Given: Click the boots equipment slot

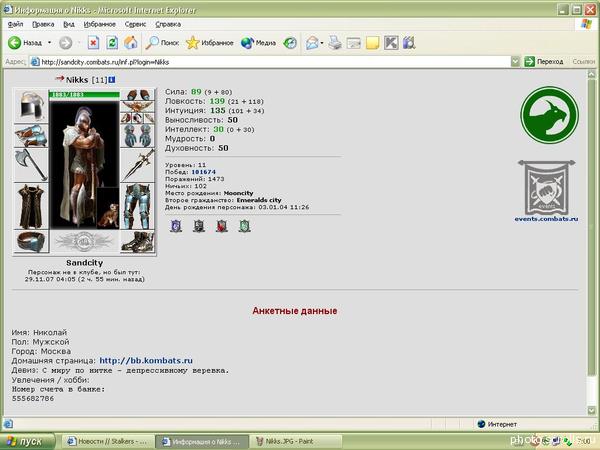Looking at the screenshot, I should [x=138, y=241].
